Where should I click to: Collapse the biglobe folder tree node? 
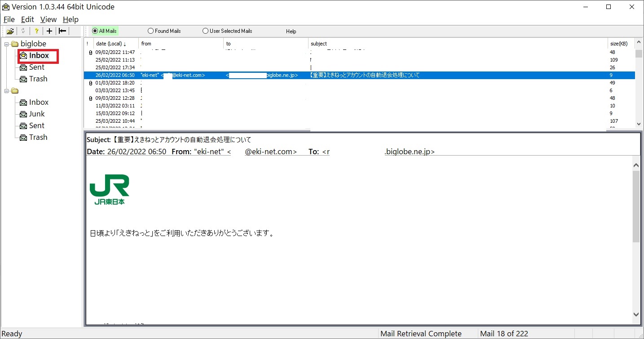tap(7, 44)
